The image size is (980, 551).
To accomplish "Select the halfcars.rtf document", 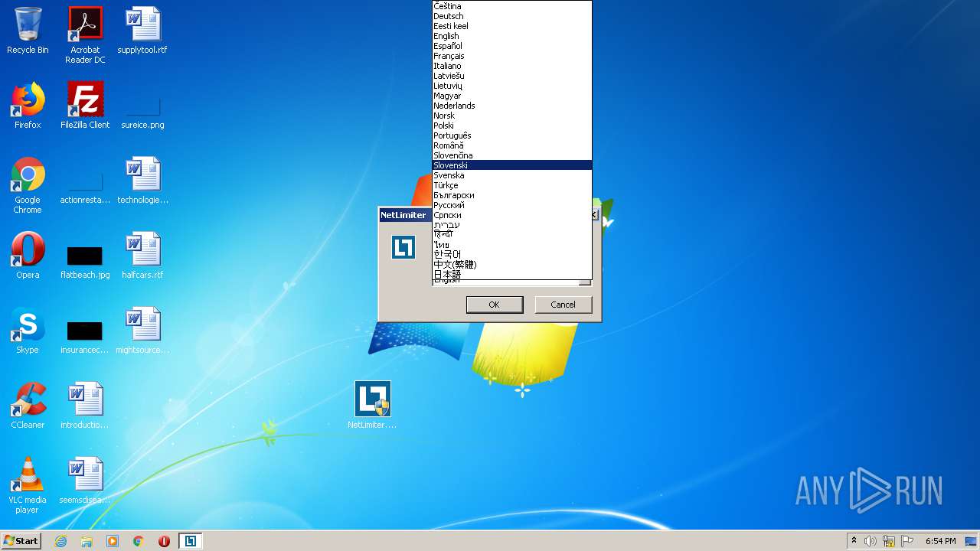I will [142, 256].
